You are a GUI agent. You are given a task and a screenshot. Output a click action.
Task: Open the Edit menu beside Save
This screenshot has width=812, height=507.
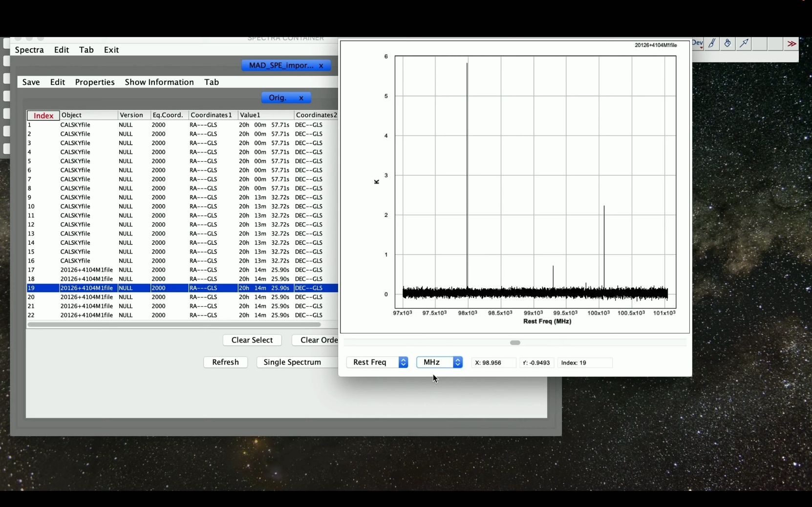[x=58, y=82]
